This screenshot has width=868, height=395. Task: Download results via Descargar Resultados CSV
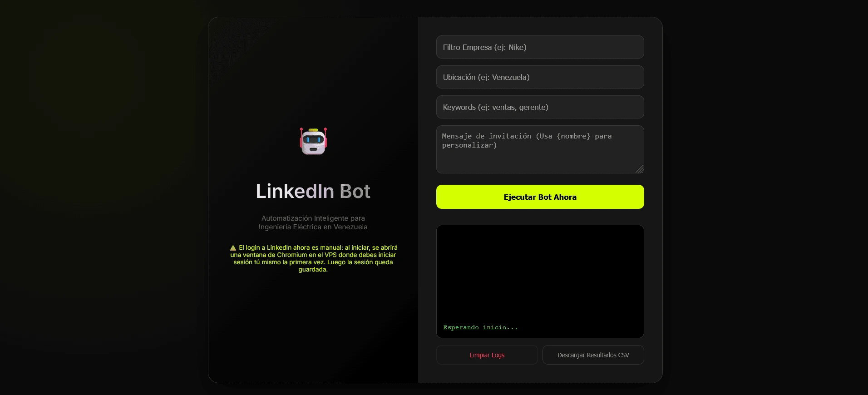(593, 355)
